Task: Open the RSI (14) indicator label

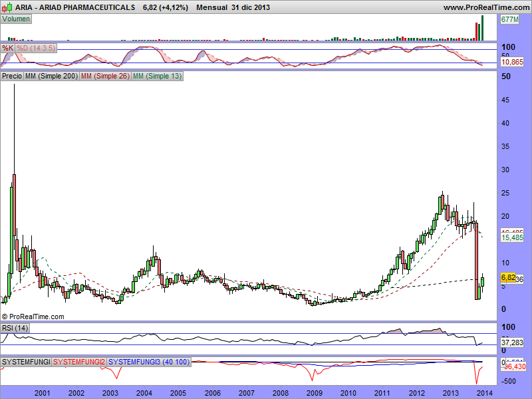Action: pyautogui.click(x=15, y=328)
